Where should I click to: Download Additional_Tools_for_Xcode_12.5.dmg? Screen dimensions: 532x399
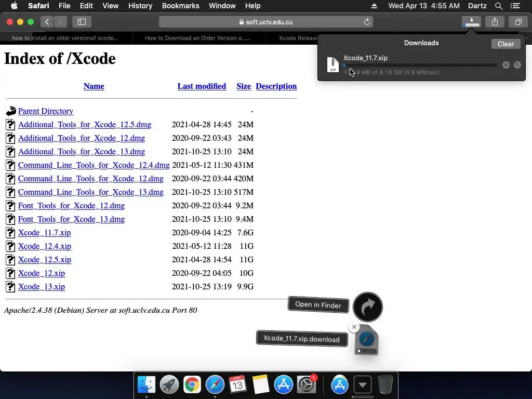point(85,125)
